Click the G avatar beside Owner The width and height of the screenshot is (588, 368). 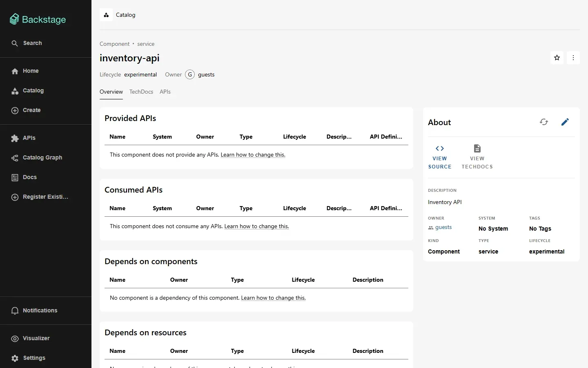(190, 74)
